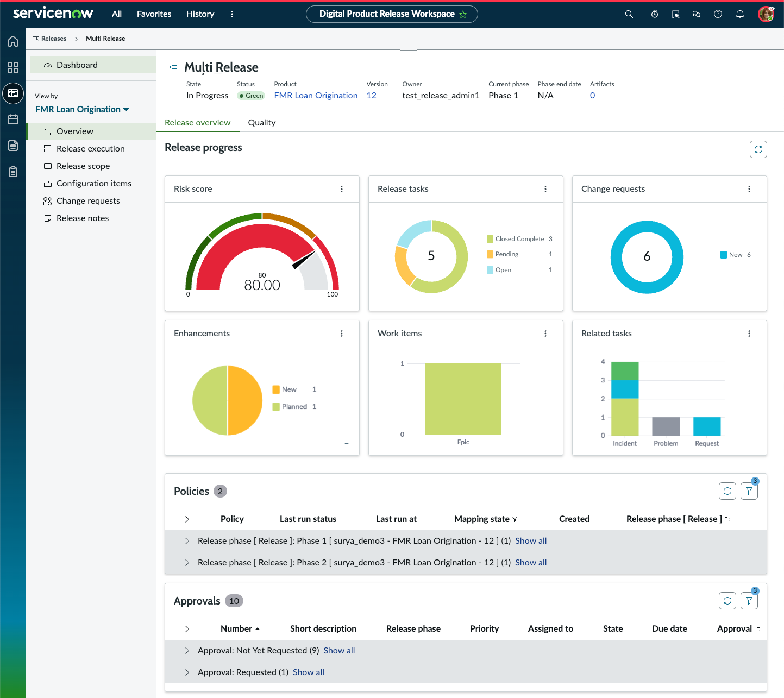784x698 pixels.
Task: Click Show all for Phase 1 policies
Action: 531,541
